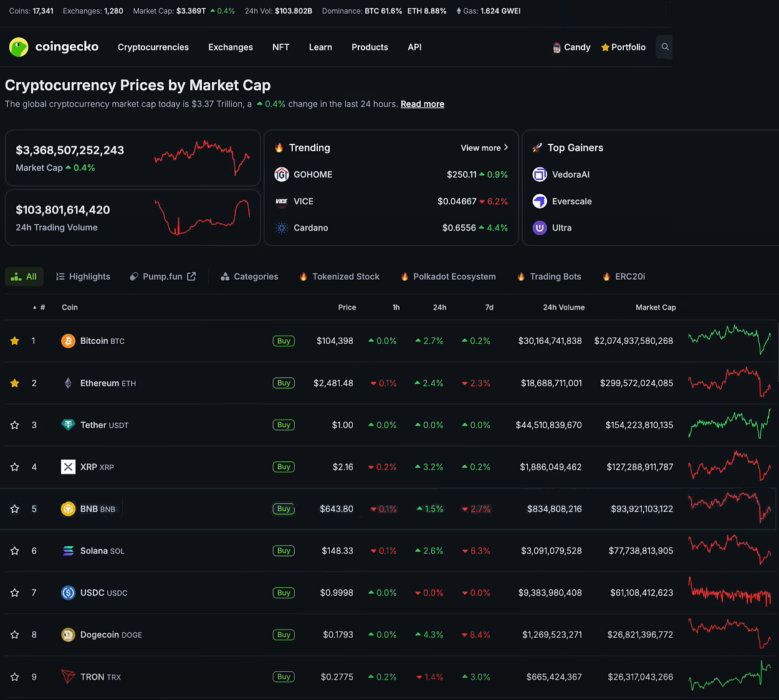Sort the table by rank # column
This screenshot has width=779, height=700.
tap(42, 308)
